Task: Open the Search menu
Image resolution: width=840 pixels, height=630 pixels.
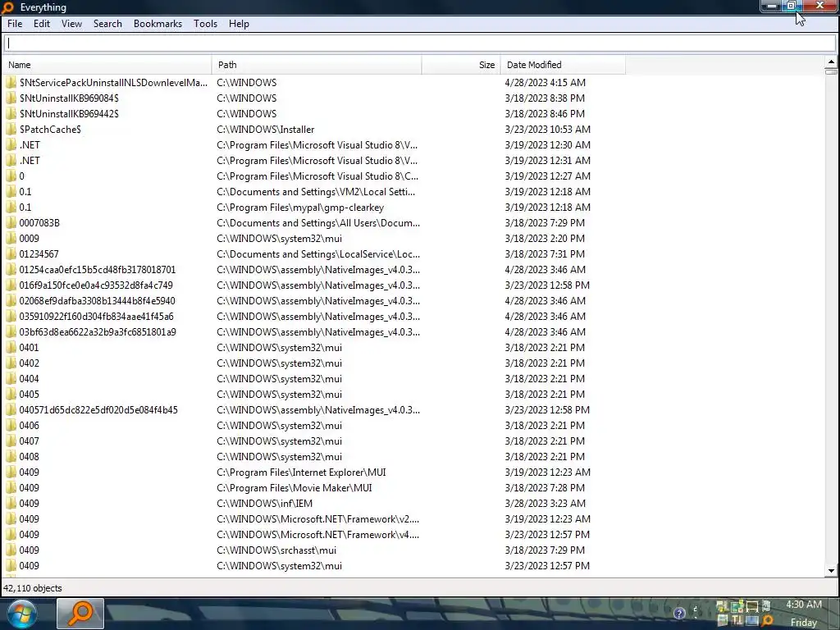Action: point(107,24)
